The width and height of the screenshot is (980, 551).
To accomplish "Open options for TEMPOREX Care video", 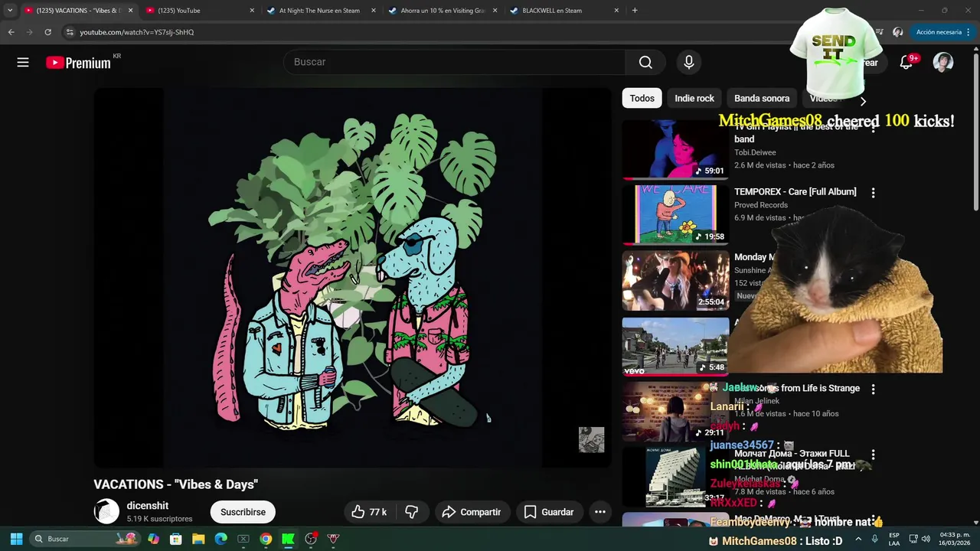I will click(873, 193).
